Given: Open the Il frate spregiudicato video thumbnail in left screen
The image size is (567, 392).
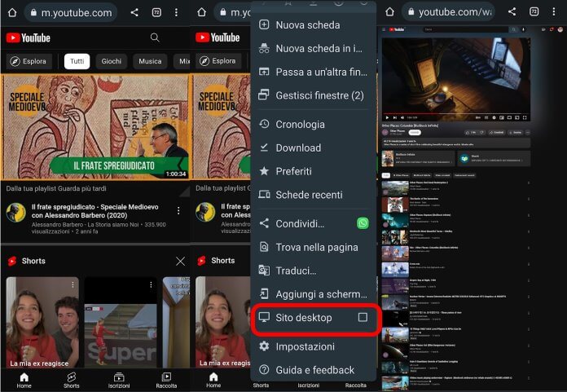Looking at the screenshot, I should click(x=95, y=127).
